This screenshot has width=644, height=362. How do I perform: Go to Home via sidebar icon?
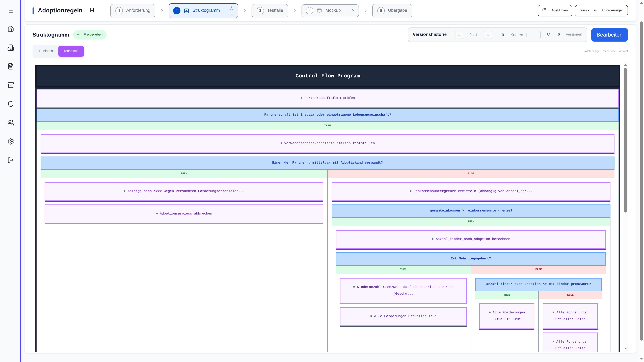(x=11, y=29)
